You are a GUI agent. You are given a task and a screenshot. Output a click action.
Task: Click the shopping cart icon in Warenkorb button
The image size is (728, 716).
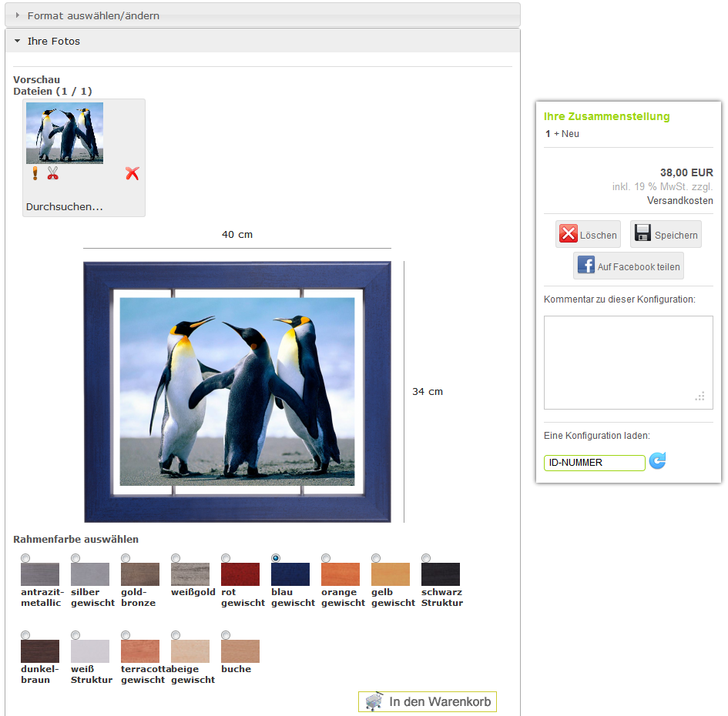(x=374, y=701)
